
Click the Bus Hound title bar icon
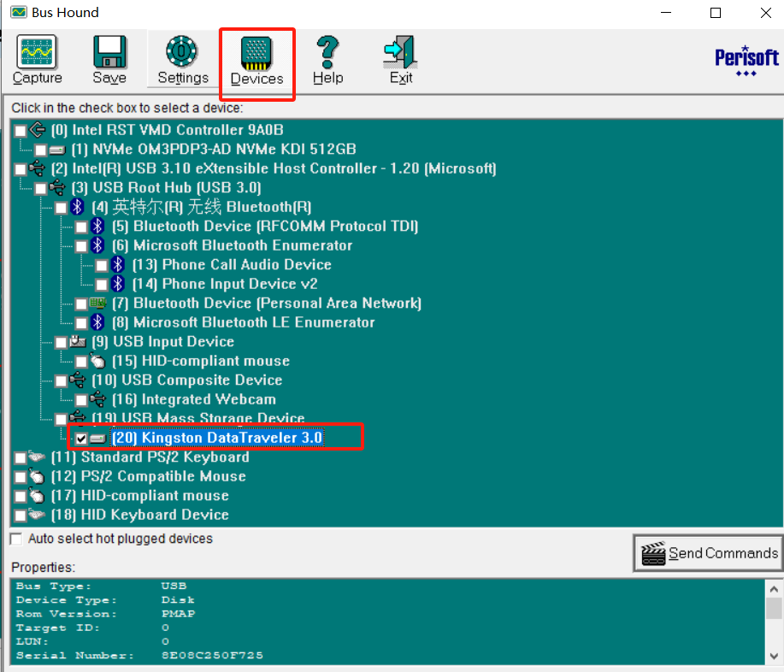(19, 12)
